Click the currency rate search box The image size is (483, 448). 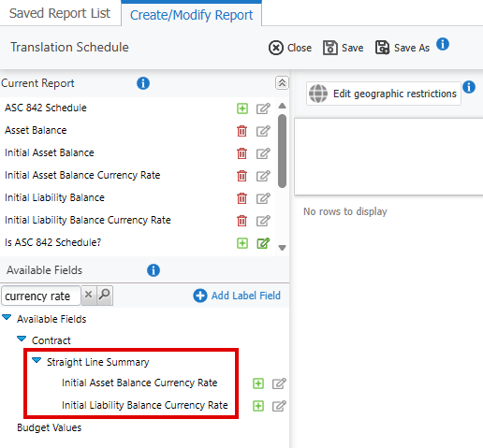click(x=41, y=296)
